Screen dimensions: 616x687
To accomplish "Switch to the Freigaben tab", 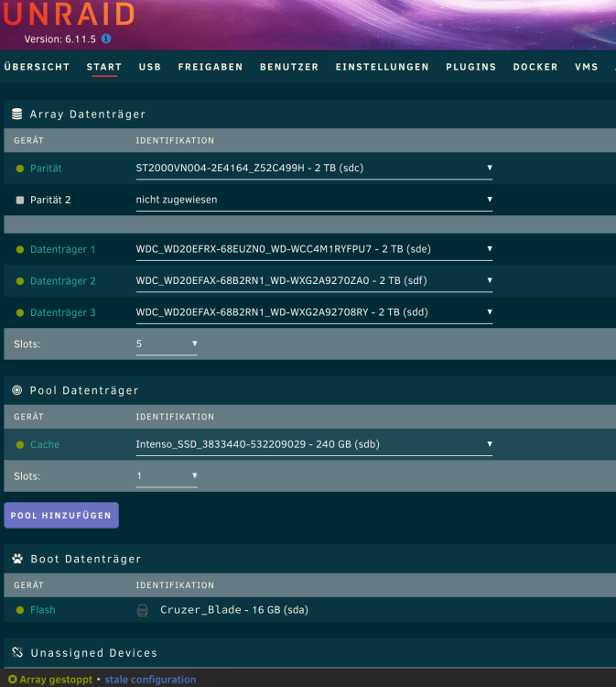I will (x=211, y=67).
